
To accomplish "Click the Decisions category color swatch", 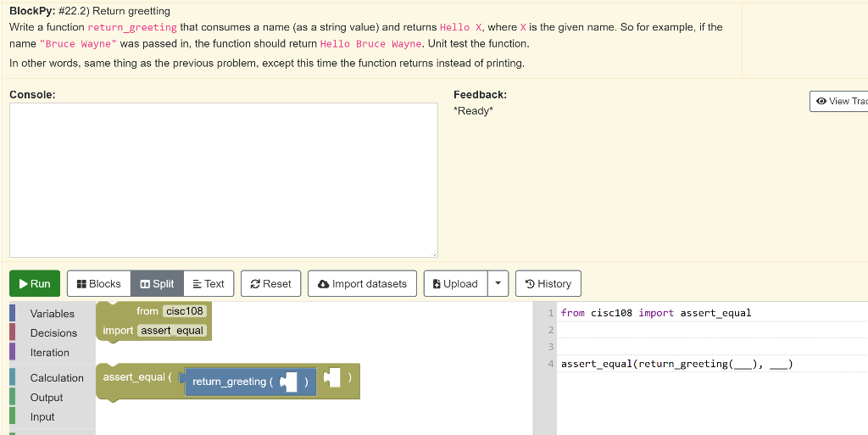I will point(12,332).
